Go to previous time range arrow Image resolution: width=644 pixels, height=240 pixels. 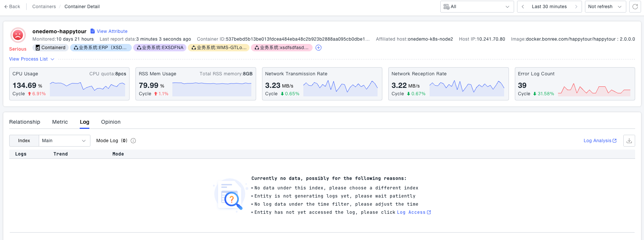pyautogui.click(x=523, y=7)
